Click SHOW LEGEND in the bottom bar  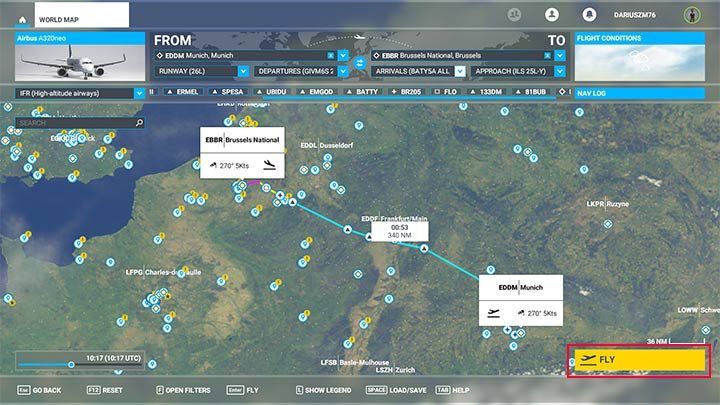coord(323,390)
